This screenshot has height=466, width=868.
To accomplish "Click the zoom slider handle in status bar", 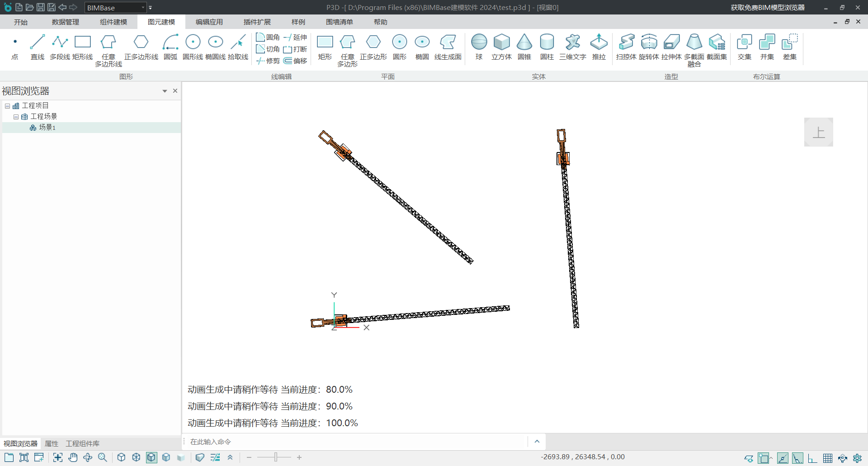I will coord(276,457).
